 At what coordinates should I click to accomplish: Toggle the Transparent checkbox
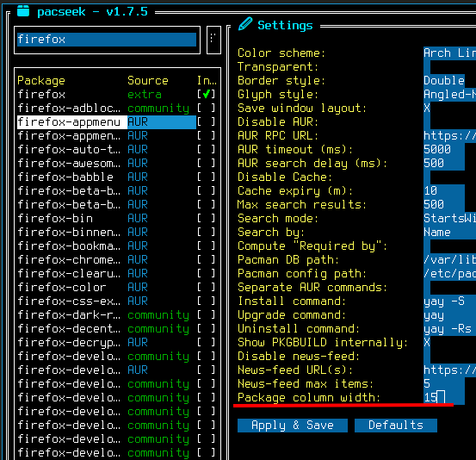[427, 67]
